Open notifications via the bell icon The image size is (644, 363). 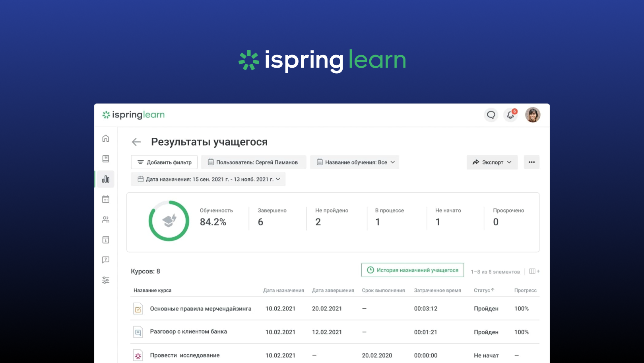click(x=510, y=115)
